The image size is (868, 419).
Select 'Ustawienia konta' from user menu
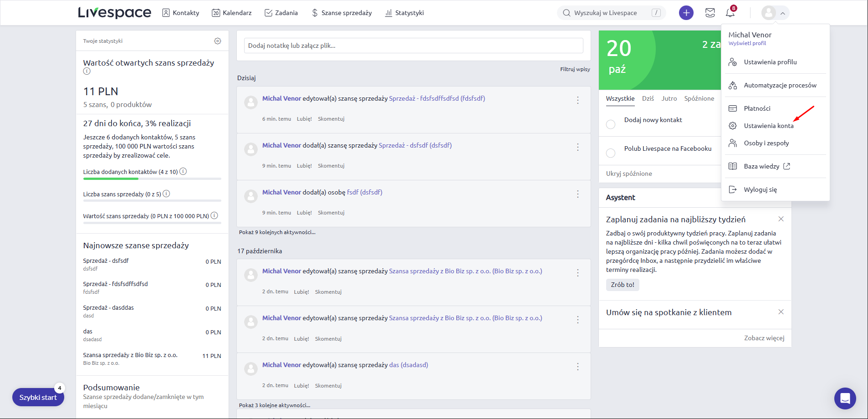768,126
